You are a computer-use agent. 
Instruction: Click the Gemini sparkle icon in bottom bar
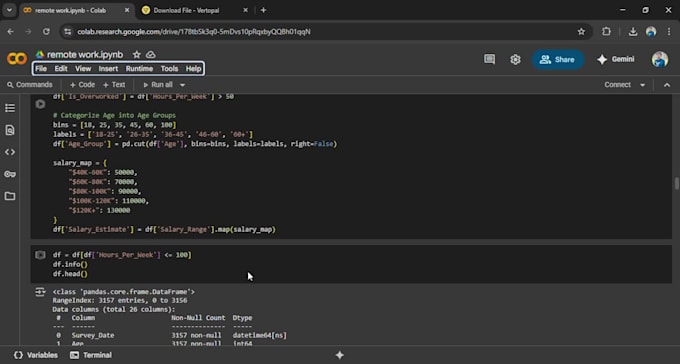click(x=340, y=355)
